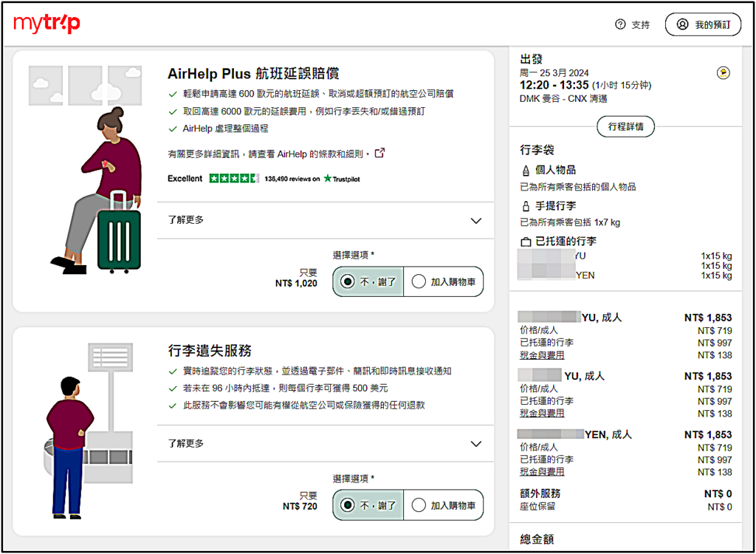Click the 12:20 - 13:35 flight time

coord(553,86)
